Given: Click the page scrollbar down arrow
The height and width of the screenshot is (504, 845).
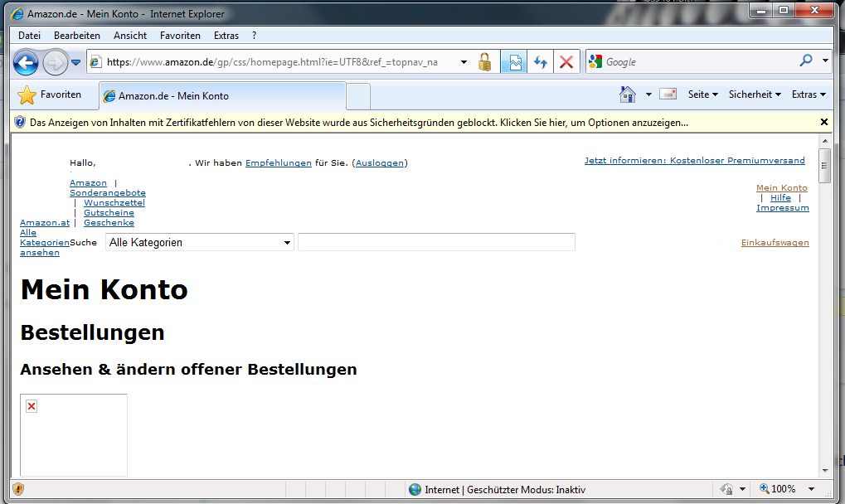Looking at the screenshot, I should point(824,471).
